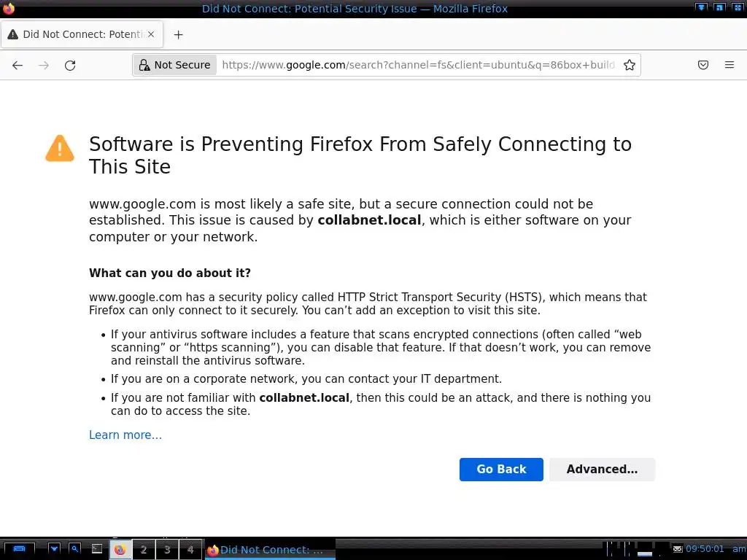The image size is (747, 560).
Task: Switch to workspace 1 with the Firefox icon
Action: pos(120,550)
